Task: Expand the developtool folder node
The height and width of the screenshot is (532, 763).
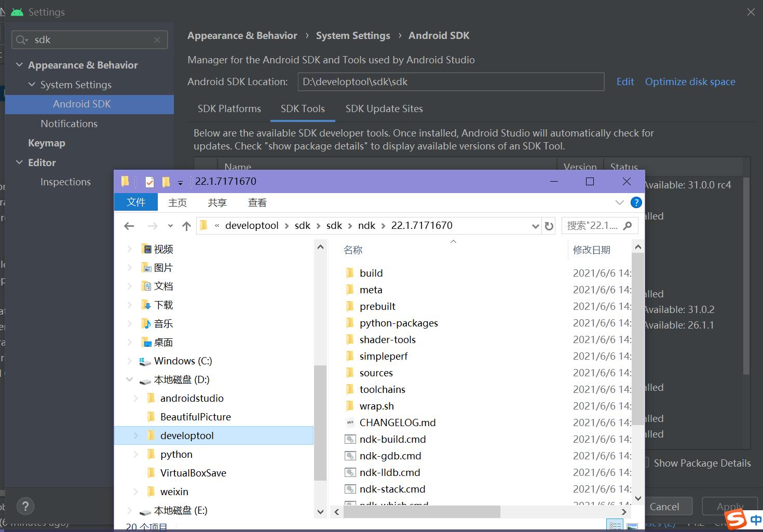Action: (136, 435)
